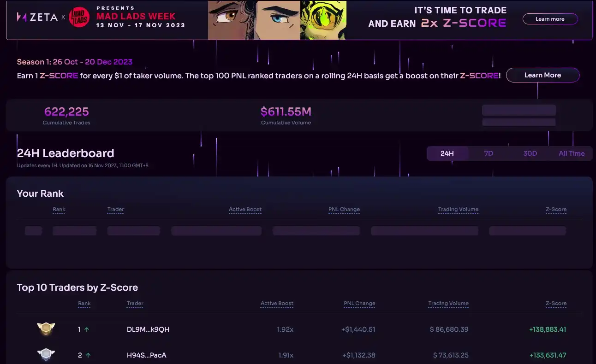Open trader H94S...PacA profile
Screen dimensions: 596x364
[146, 355]
